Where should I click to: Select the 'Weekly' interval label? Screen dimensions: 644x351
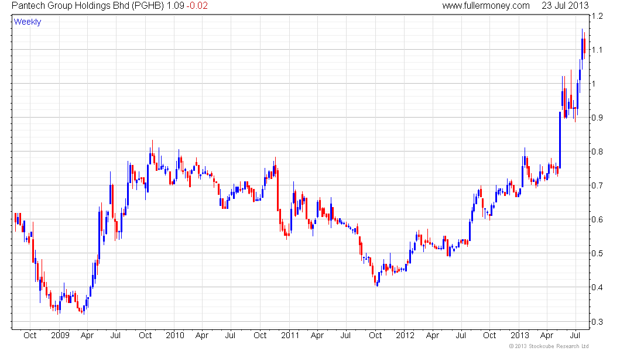(28, 22)
